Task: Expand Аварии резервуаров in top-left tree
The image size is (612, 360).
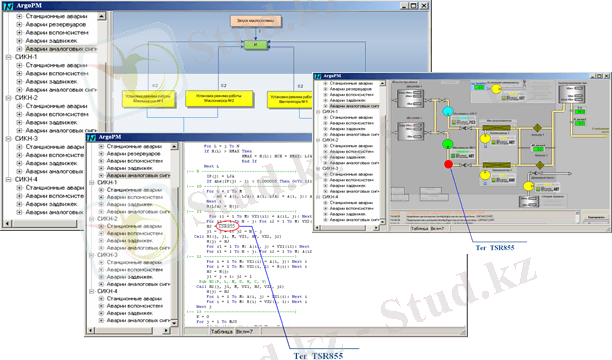Action: [19, 24]
